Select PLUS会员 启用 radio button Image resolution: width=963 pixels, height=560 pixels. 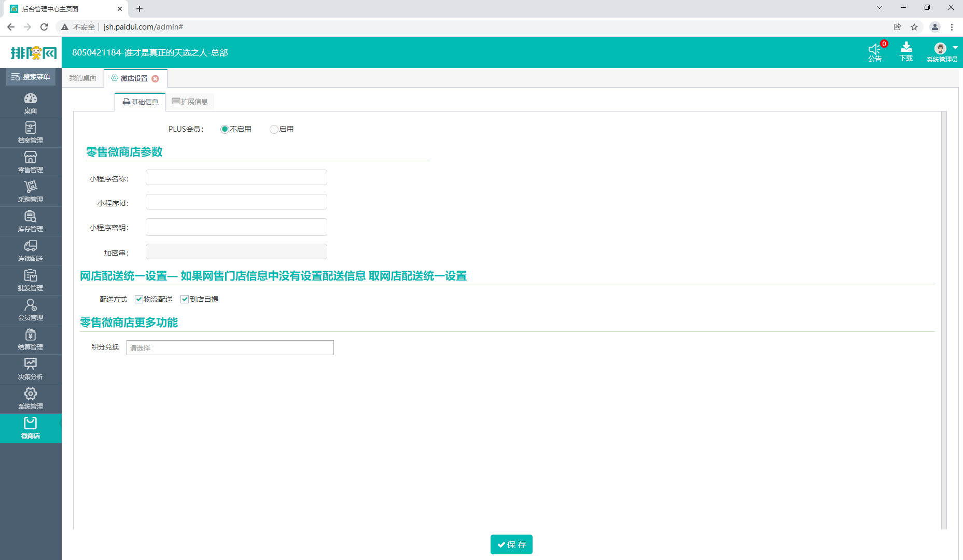tap(273, 129)
